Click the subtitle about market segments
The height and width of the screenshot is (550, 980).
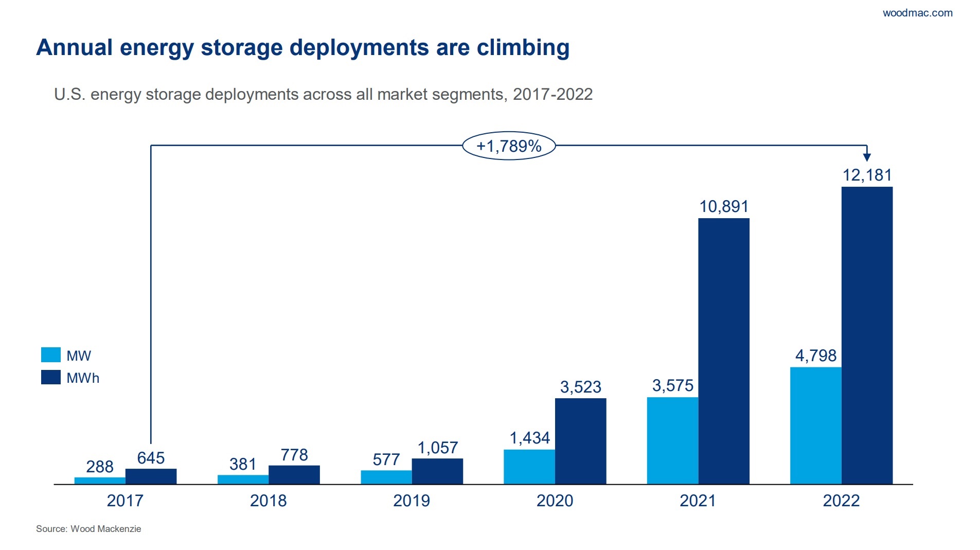point(323,94)
